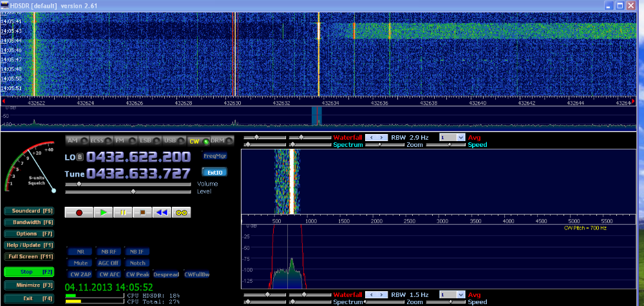Image resolution: width=644 pixels, height=306 pixels.
Task: Click the LO frequency display 0432.622.200
Action: [x=139, y=157]
